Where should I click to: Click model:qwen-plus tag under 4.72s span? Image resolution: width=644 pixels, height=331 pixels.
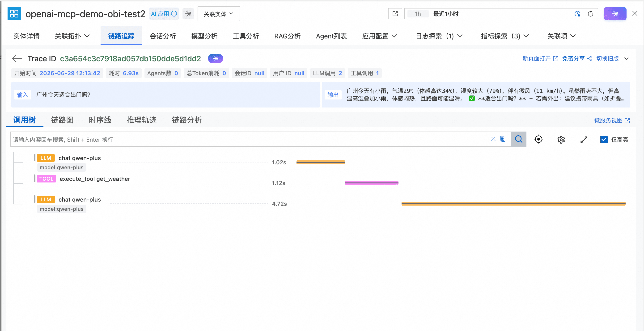point(62,209)
